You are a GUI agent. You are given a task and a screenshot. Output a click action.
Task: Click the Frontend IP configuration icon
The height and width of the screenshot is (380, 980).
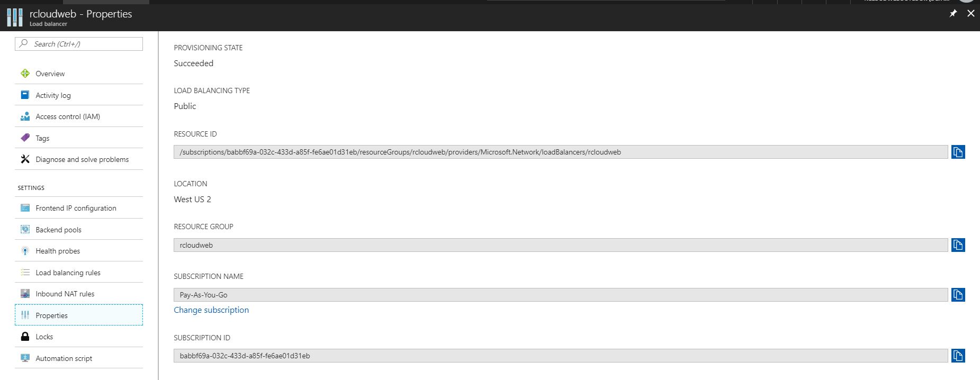(25, 208)
